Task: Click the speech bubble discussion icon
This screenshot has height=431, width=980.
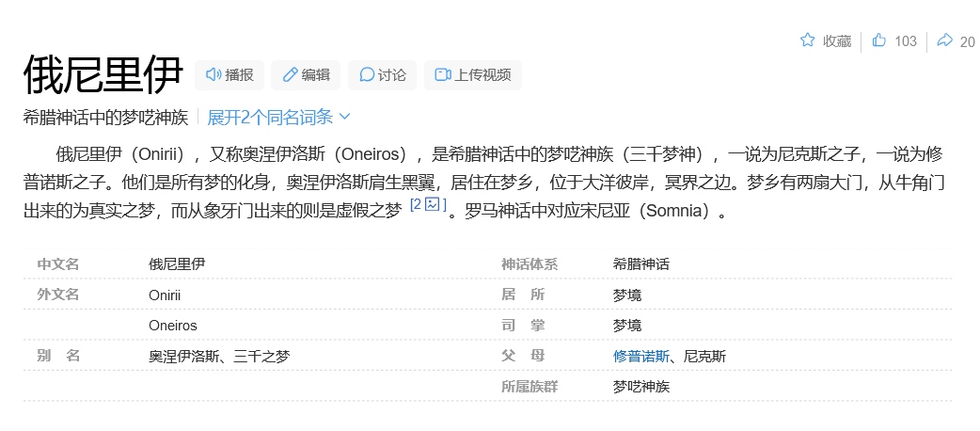Action: click(x=367, y=75)
